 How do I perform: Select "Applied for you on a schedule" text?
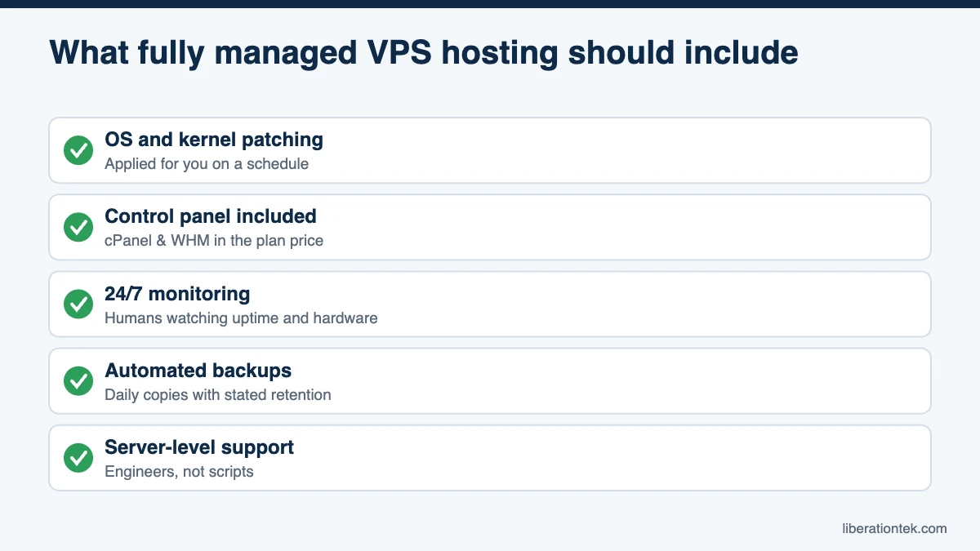207,164
